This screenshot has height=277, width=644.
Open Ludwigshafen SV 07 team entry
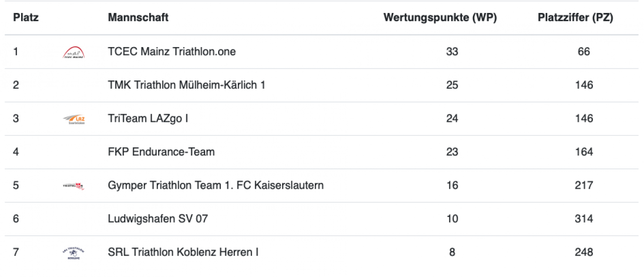tap(158, 219)
